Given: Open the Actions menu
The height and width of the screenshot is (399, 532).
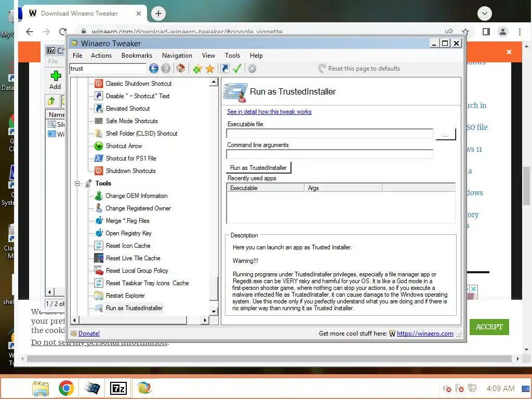Looking at the screenshot, I should pyautogui.click(x=101, y=56).
